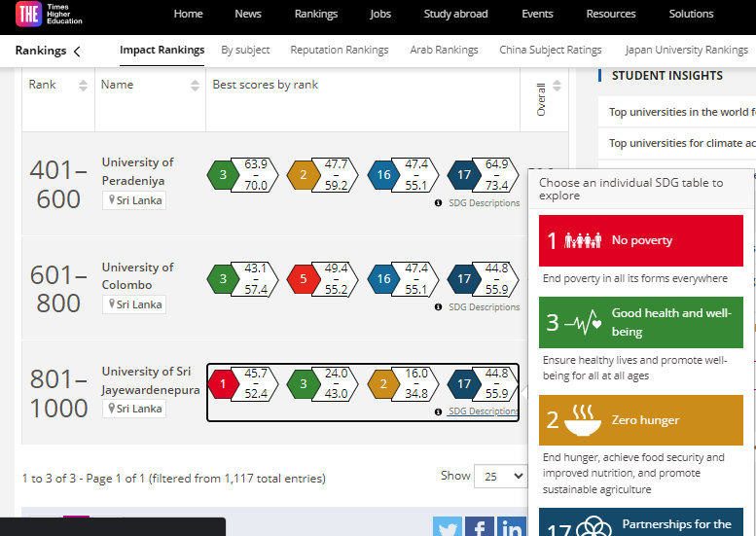Image resolution: width=756 pixels, height=536 pixels.
Task: Click the Rankings section heading label
Action: (x=41, y=51)
